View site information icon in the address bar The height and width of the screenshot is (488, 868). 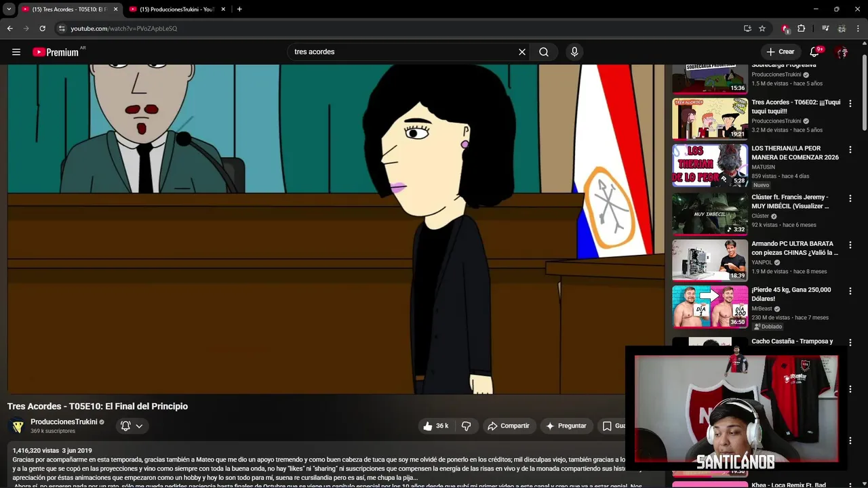pyautogui.click(x=62, y=28)
